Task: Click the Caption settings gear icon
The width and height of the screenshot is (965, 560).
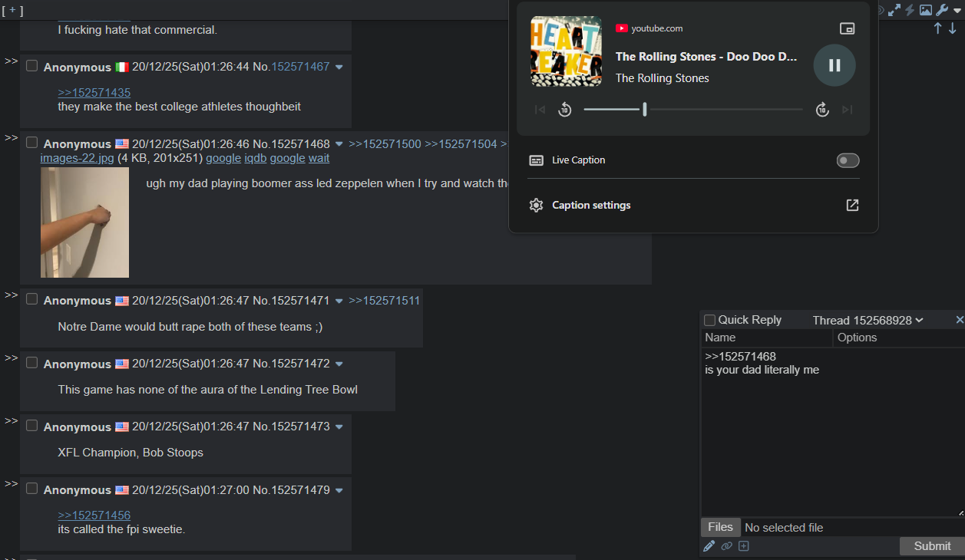Action: tap(537, 206)
